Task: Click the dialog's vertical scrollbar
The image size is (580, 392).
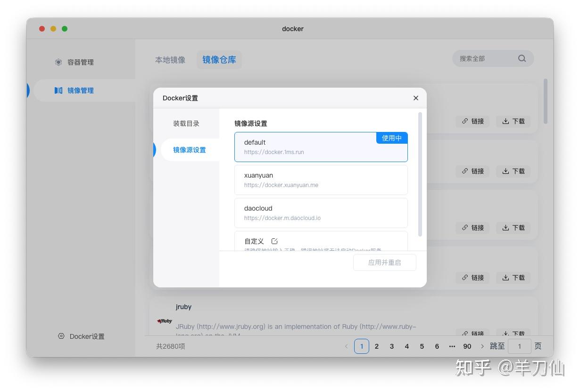Action: tap(420, 174)
